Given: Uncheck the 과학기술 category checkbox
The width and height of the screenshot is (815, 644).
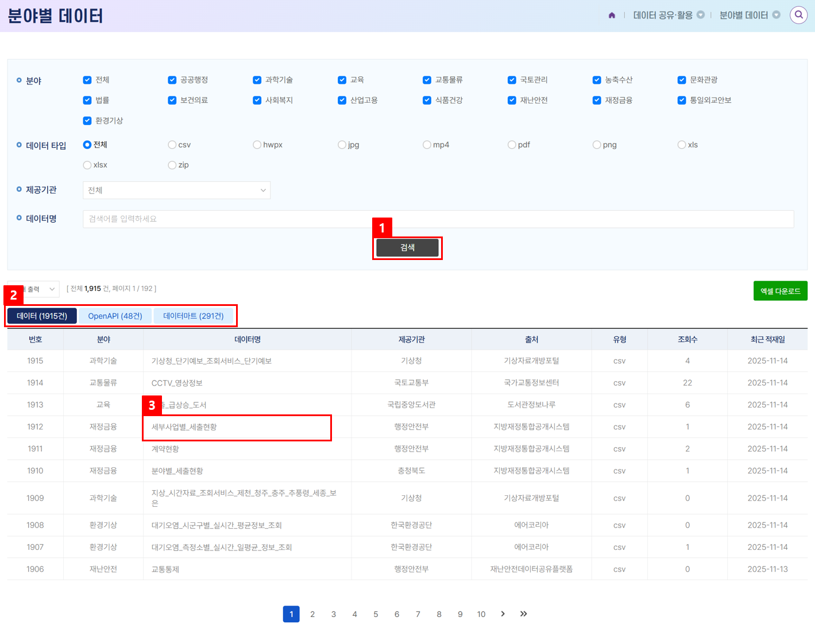Looking at the screenshot, I should pyautogui.click(x=257, y=80).
